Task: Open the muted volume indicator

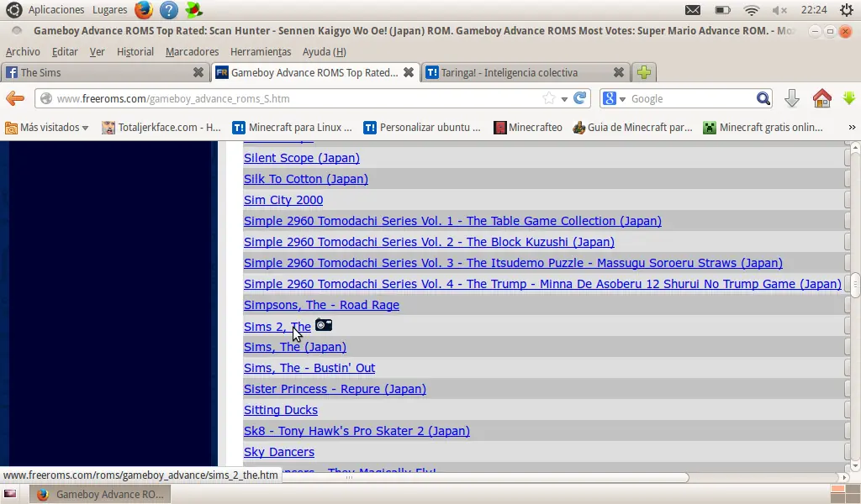Action: (x=779, y=10)
